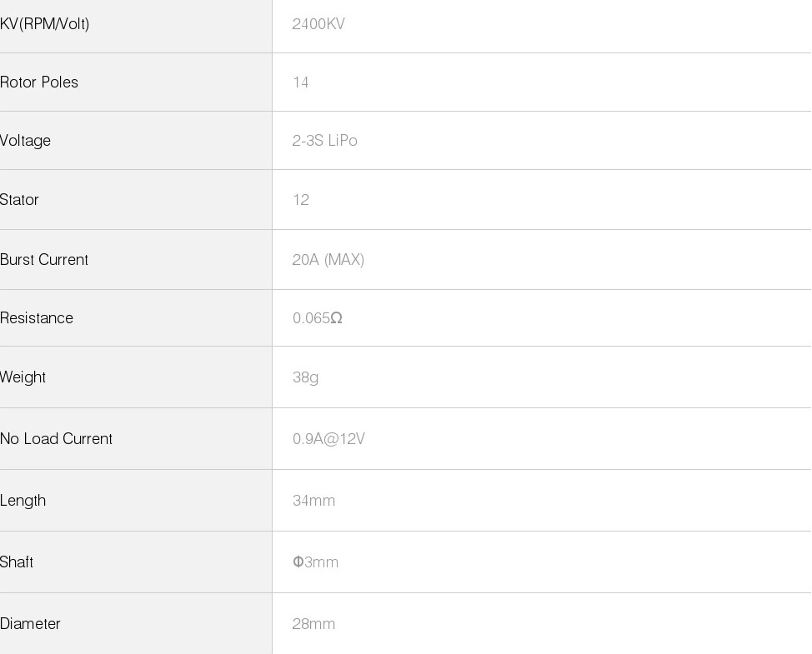Select the 2-3S LiPo value

coord(325,141)
